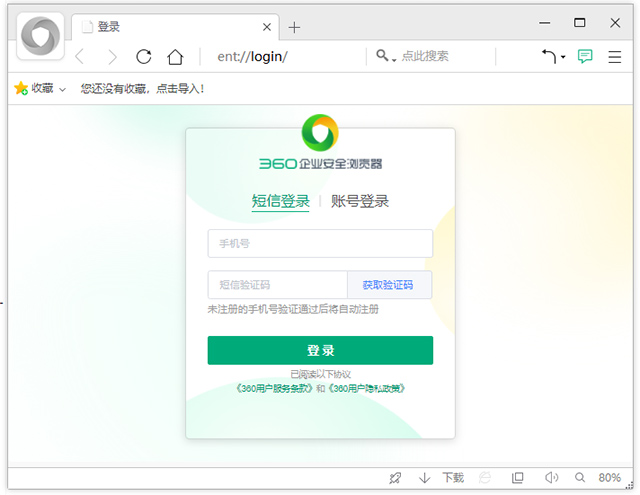Click the undo restore-tab arrow icon
Screen dimensions: 640x495
549,56
